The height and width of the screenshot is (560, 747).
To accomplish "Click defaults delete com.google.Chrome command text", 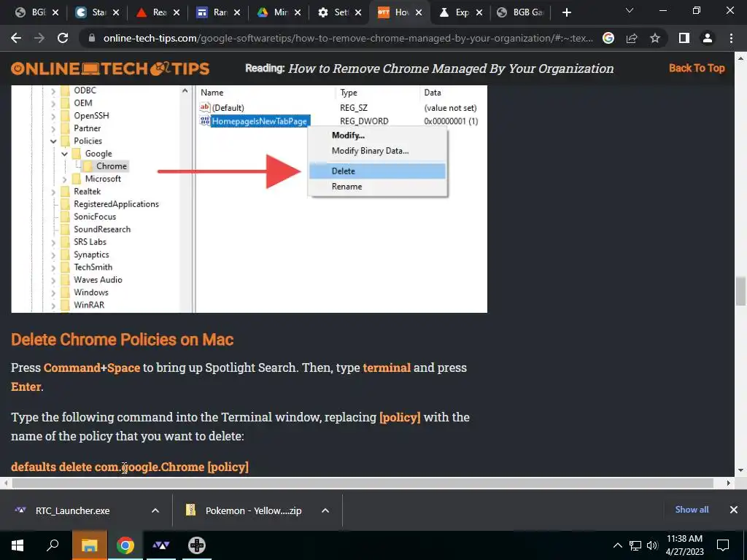I will tap(130, 467).
